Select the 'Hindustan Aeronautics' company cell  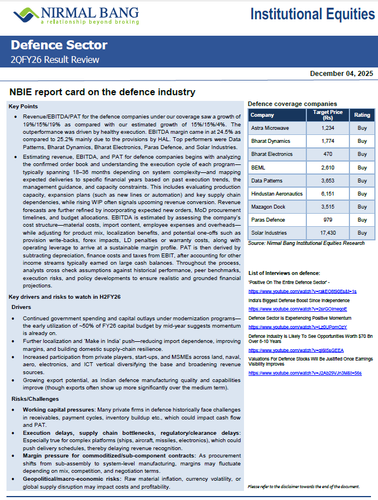[277, 194]
